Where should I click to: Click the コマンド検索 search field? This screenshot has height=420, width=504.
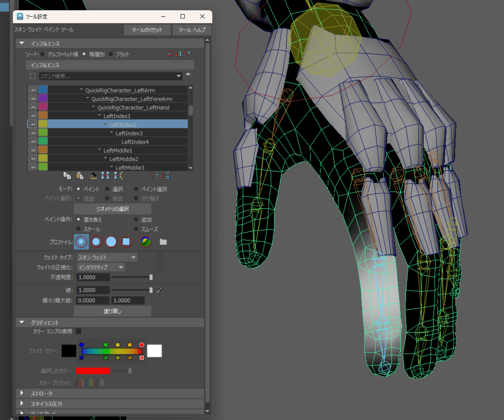(107, 76)
